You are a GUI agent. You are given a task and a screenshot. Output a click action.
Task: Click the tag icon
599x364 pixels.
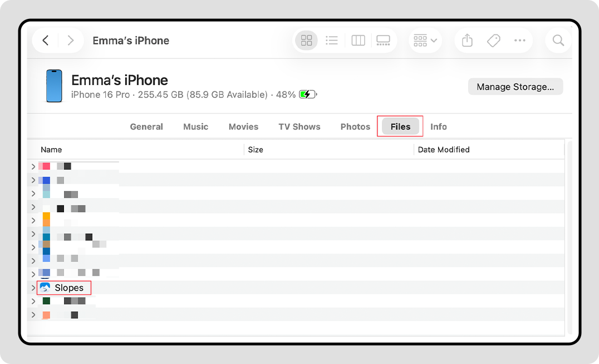click(x=493, y=41)
